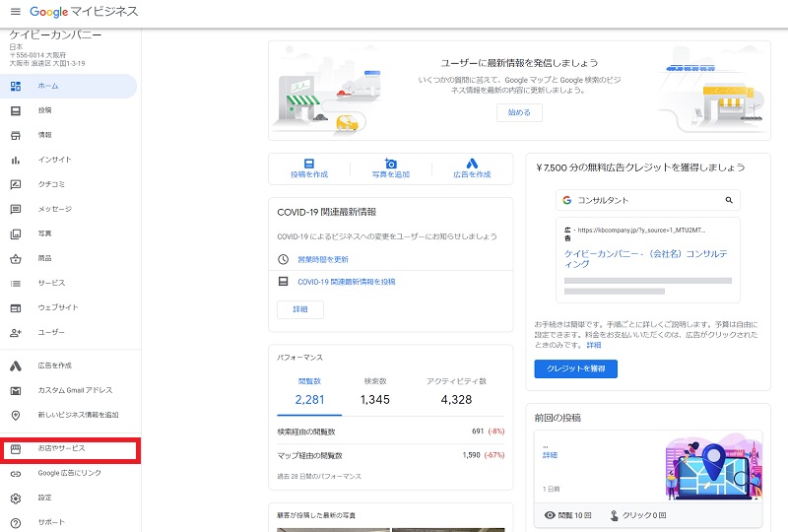Open メッセージ in the sidebar

pyautogui.click(x=68, y=209)
